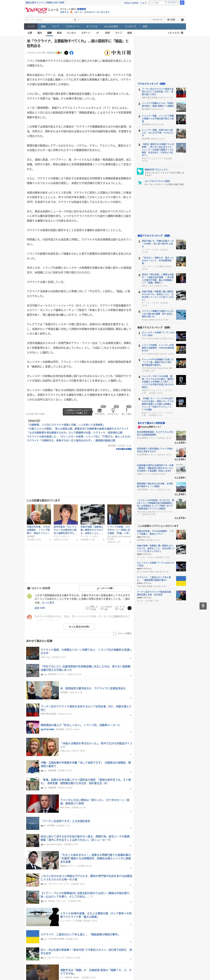Open the エキスパート tab
This screenshot has width=210, height=980.
coord(72,27)
